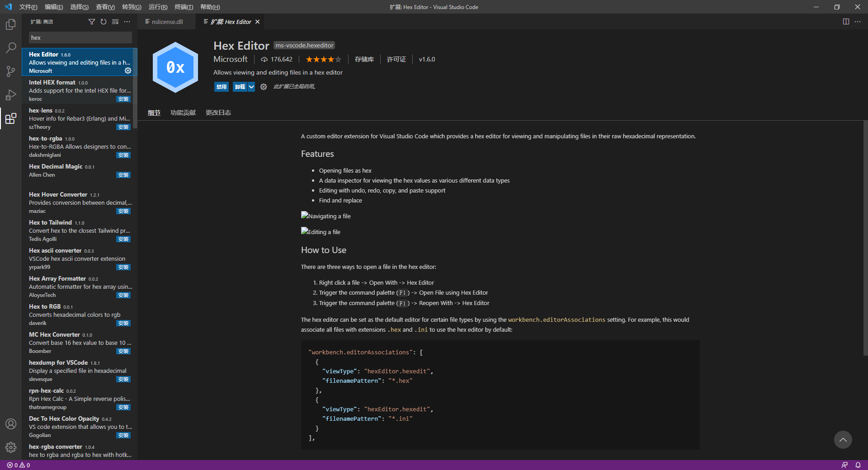
Task: Open sidebar Views and More Actions ellipsis
Action: click(127, 22)
